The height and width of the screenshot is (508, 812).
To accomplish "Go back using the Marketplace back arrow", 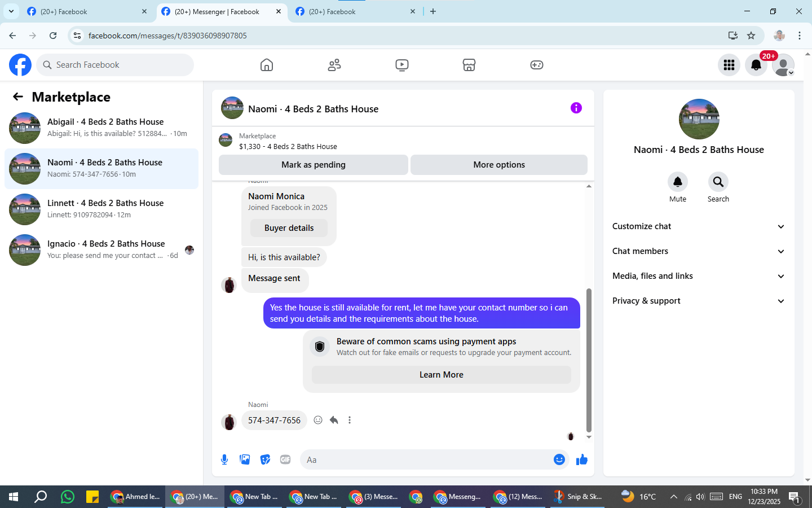I will (x=18, y=97).
